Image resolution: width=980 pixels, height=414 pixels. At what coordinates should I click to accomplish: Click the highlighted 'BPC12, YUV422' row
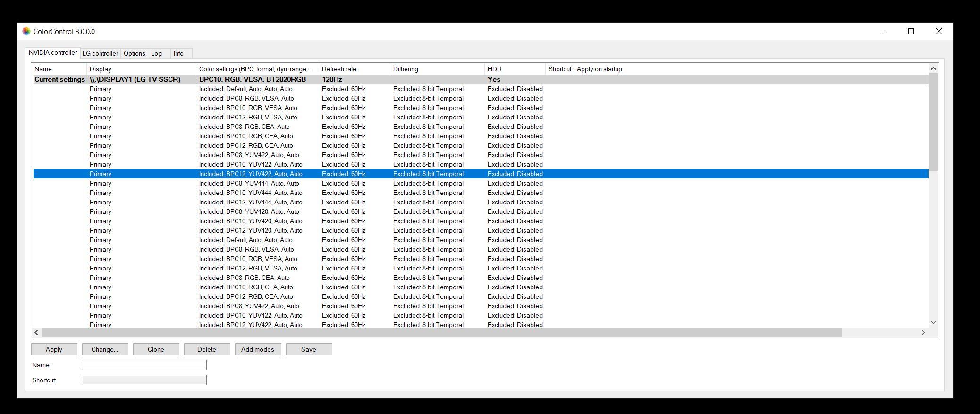481,174
